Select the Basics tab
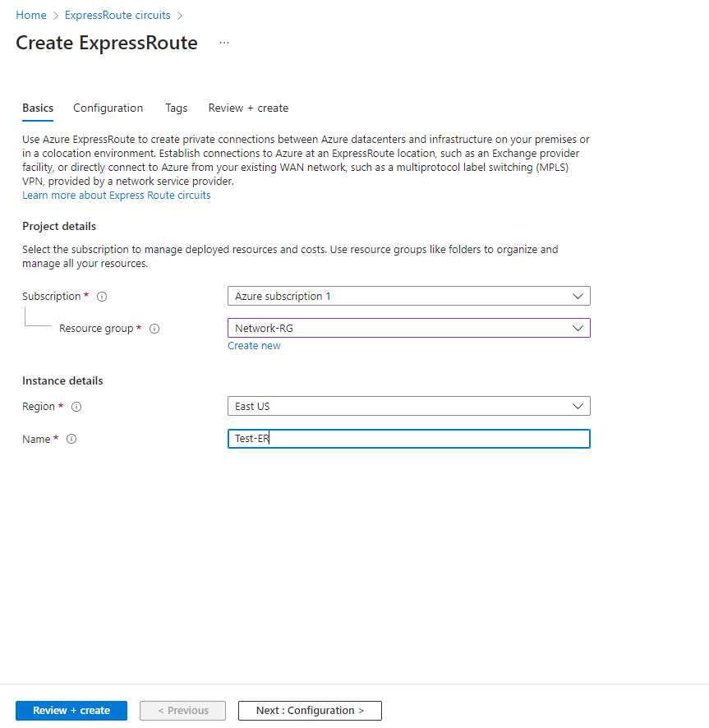The image size is (709, 728). [38, 108]
